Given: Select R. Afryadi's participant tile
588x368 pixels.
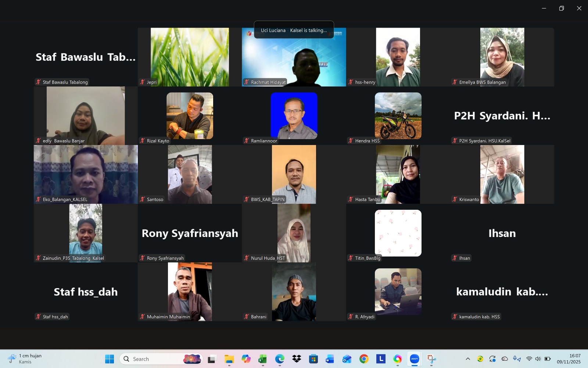Looking at the screenshot, I should coord(398,291).
